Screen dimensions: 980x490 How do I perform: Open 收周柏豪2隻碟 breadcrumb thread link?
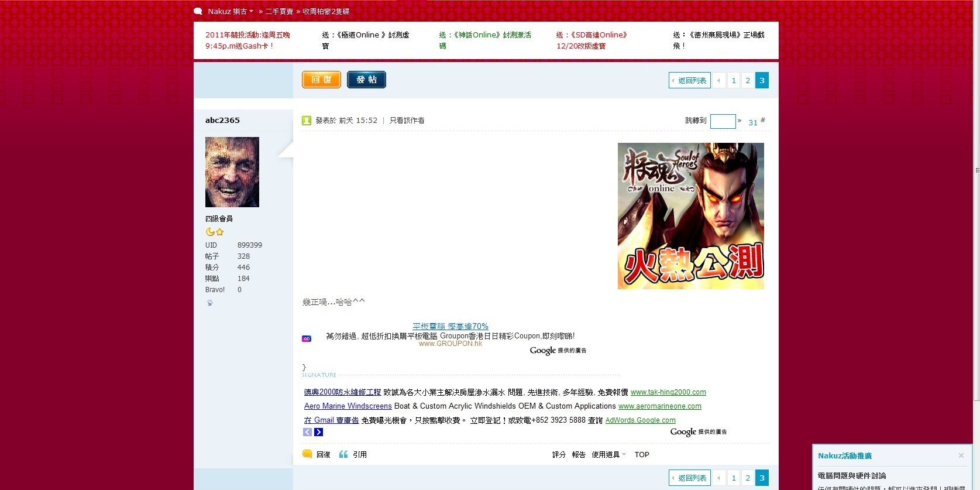[326, 11]
